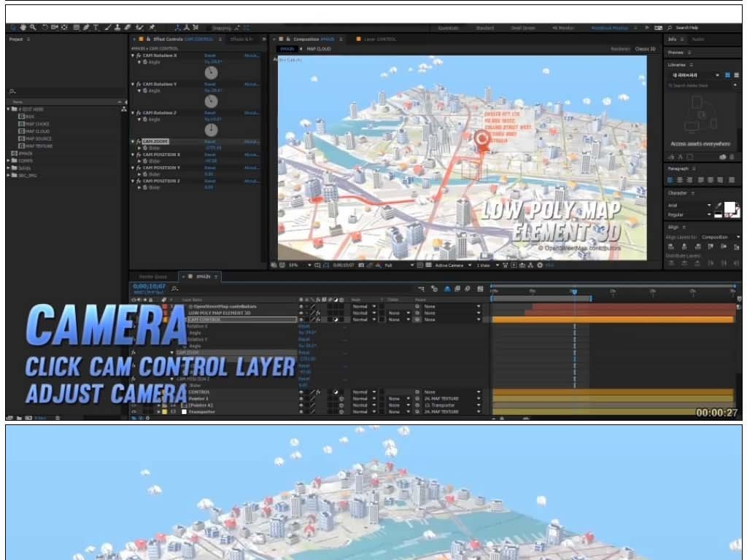Click Reset for CAM Rotation Z

pos(210,113)
